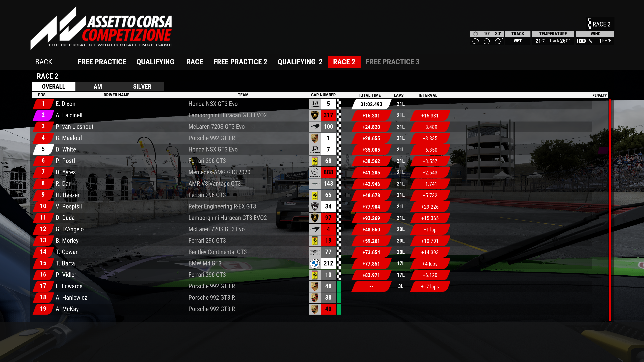Viewport: 644px width, 362px height.
Task: Filter standings by Silver class
Action: tap(142, 87)
